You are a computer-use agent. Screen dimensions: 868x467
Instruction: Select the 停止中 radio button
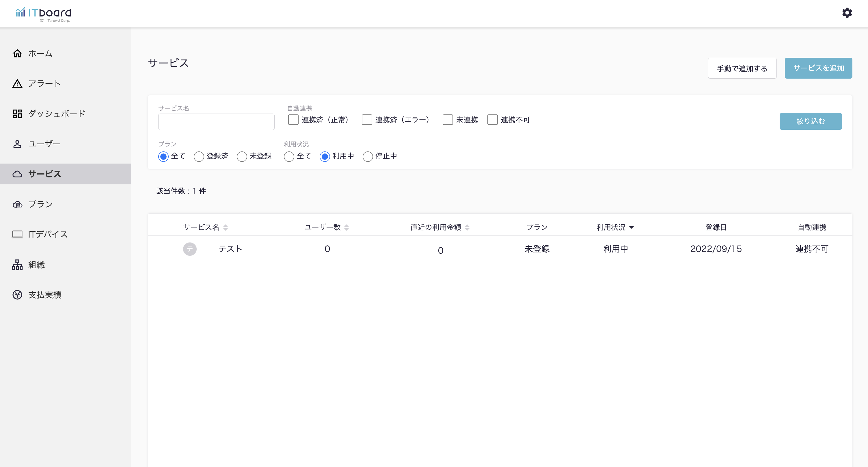tap(368, 156)
